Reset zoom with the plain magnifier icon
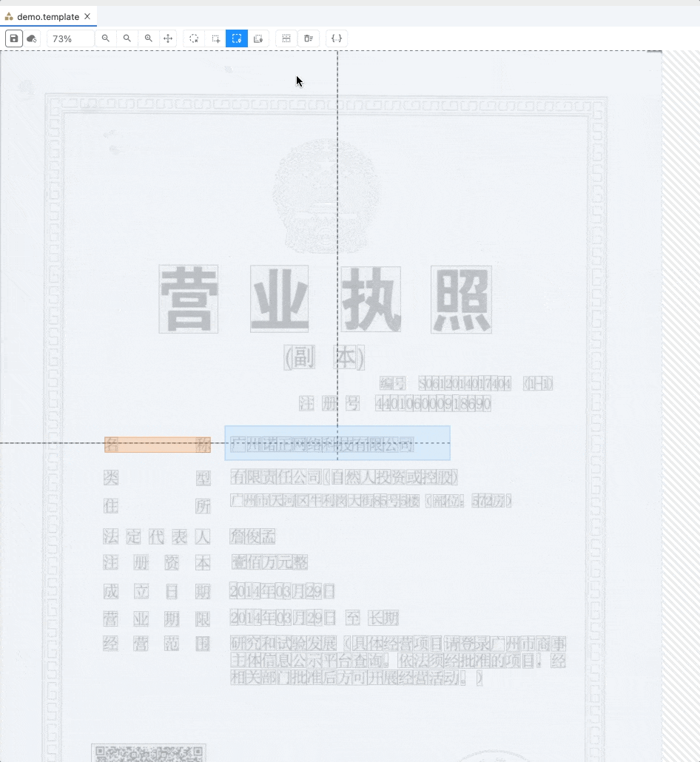This screenshot has height=762, width=700. (127, 38)
